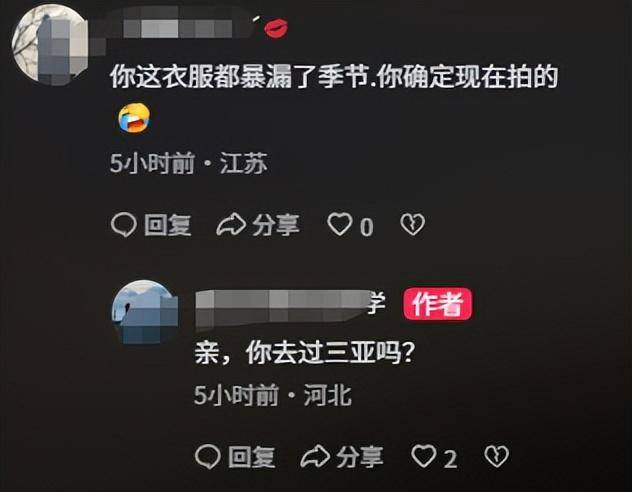This screenshot has width=632, height=492.
Task: Tap the first commenter's blurred username
Action: [x=177, y=28]
